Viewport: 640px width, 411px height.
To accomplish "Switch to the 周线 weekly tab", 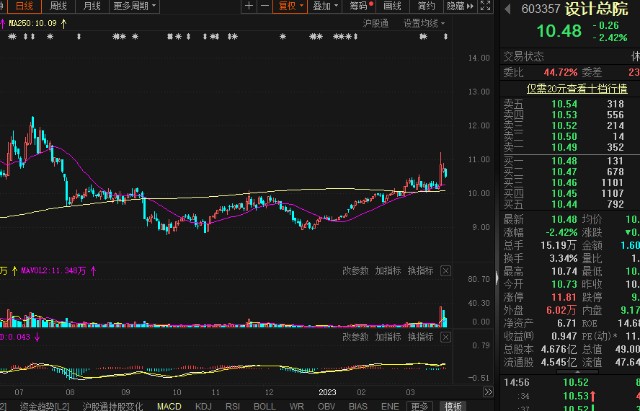I will (x=57, y=6).
